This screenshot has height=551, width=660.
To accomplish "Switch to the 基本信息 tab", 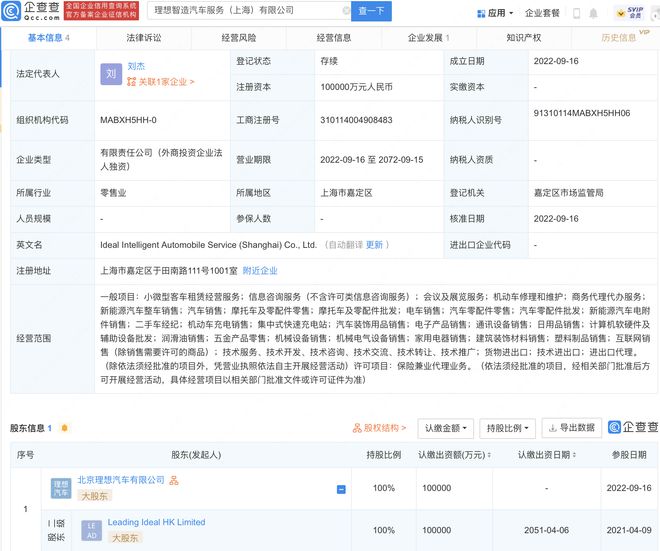I will point(48,38).
